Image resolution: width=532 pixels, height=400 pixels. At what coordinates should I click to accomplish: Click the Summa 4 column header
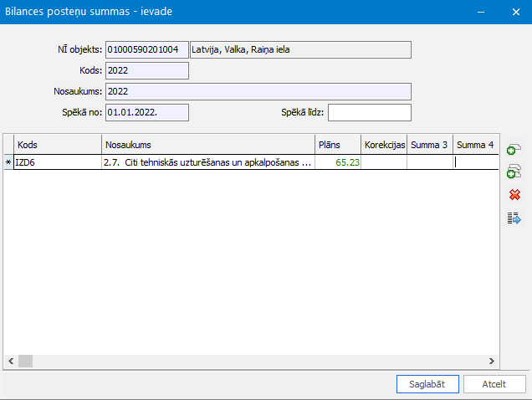(476, 145)
